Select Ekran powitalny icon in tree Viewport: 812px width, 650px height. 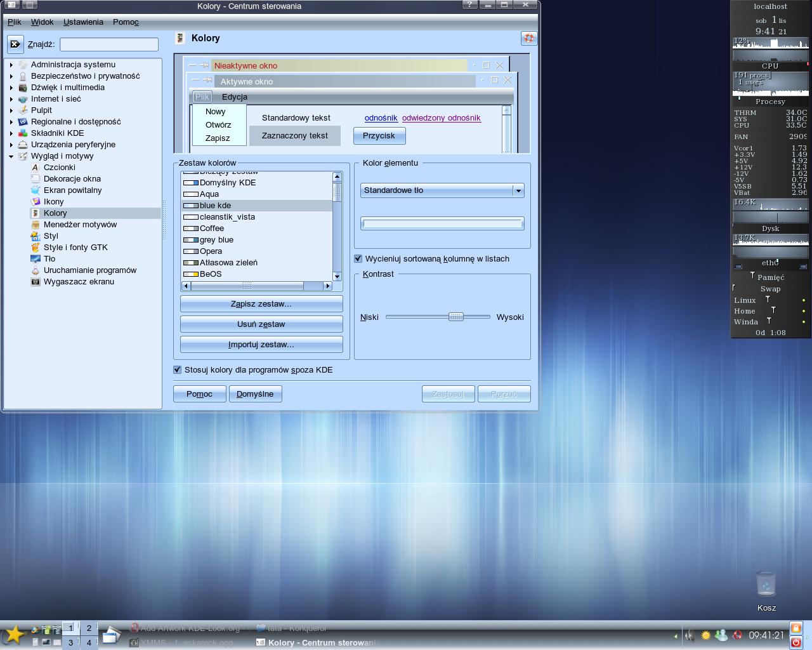(x=36, y=190)
